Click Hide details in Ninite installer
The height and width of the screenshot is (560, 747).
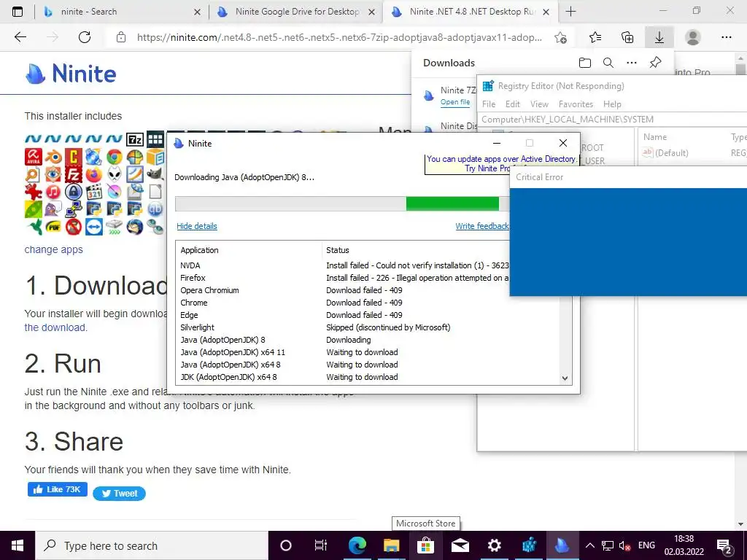click(197, 226)
